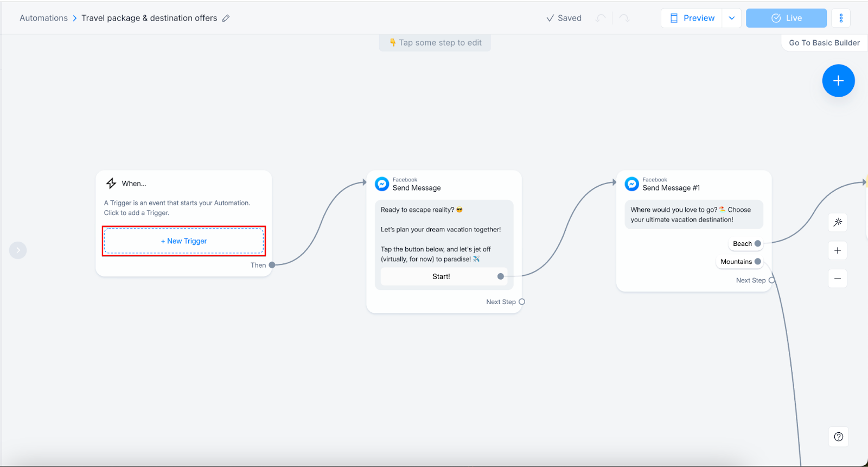Viewport: 868px width, 467px height.
Task: Click the redo arrow icon
Action: pos(624,18)
